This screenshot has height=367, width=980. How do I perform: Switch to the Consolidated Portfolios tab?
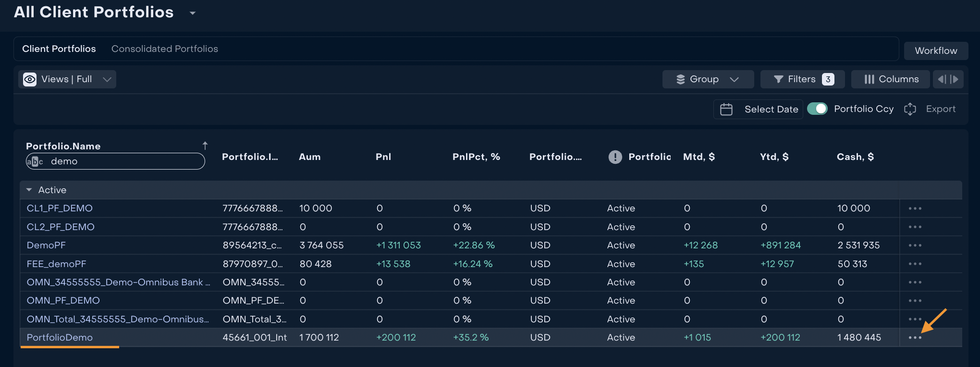pos(164,49)
